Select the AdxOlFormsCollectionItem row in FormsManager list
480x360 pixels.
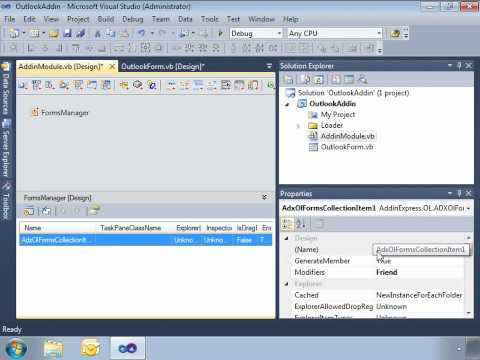146,240
